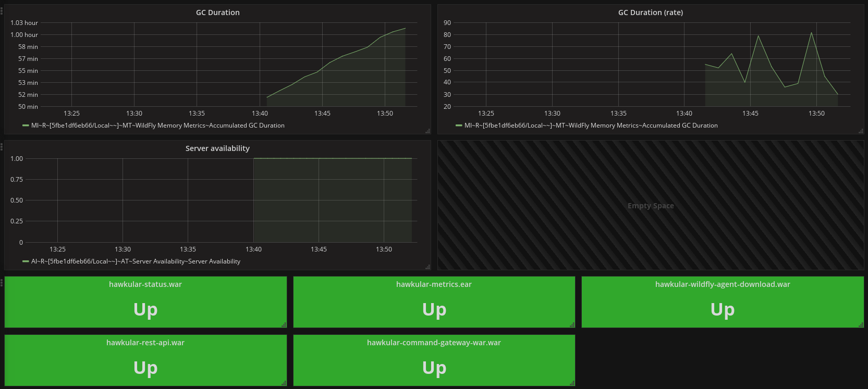Screen dimensions: 868x389
Task: Click the Up value in hawkular-metrics.ear
Action: point(434,310)
